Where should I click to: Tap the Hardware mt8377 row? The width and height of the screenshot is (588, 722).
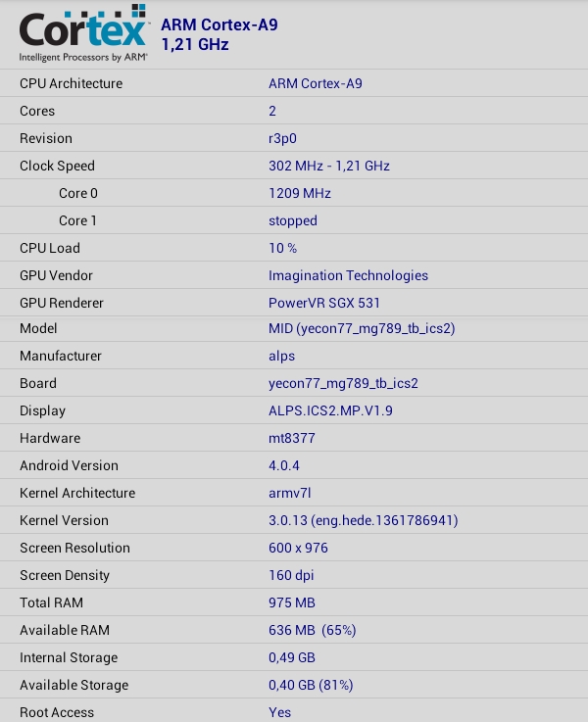point(294,438)
